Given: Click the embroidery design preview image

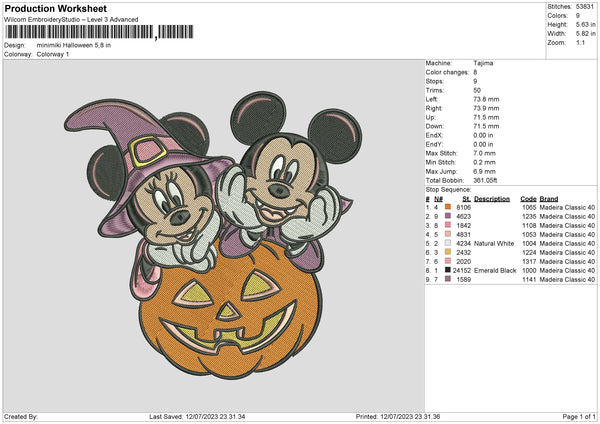Looking at the screenshot, I should click(x=213, y=234).
